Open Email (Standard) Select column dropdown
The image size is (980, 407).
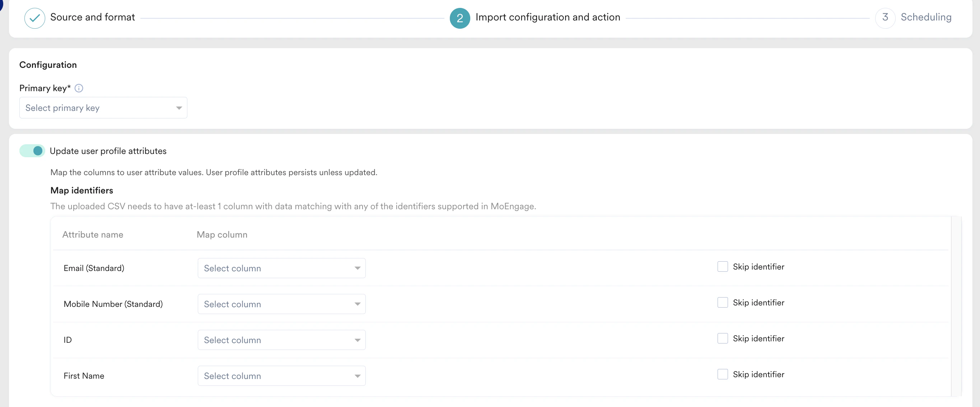[281, 268]
